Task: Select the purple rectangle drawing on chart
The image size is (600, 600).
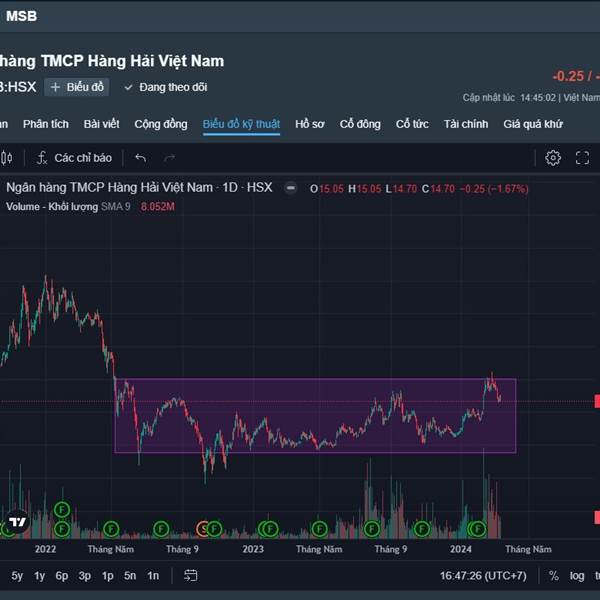Action: (315, 416)
